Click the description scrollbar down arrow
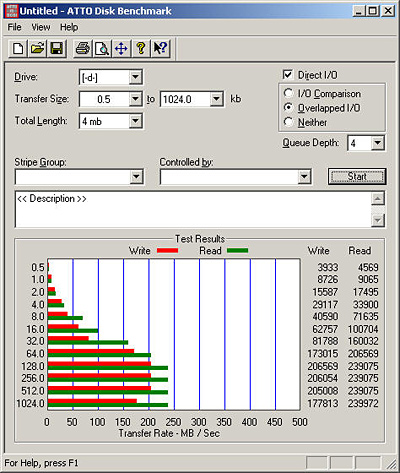The height and width of the screenshot is (473, 400). (378, 220)
